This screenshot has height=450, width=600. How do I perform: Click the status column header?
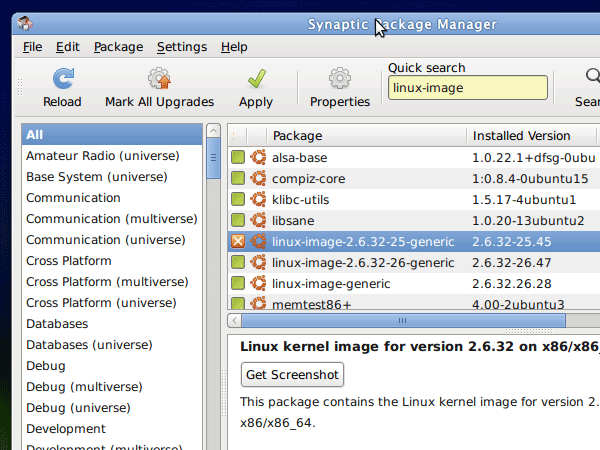point(238,135)
